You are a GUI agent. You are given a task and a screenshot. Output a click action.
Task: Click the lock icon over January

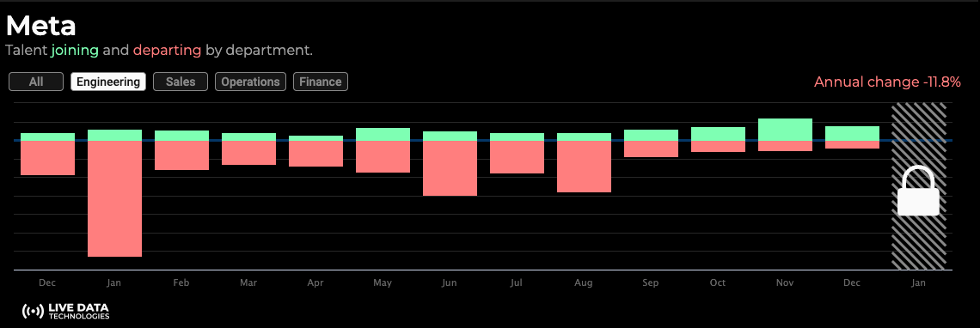tap(918, 191)
